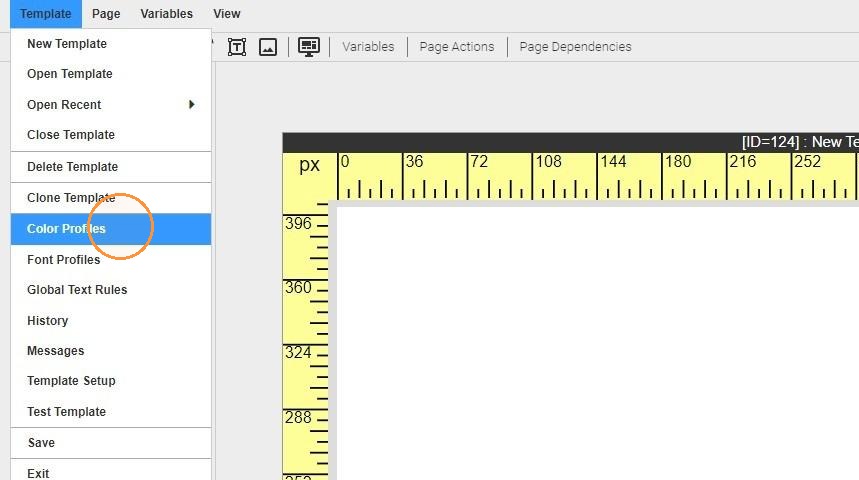The image size is (859, 480).
Task: Click the 360 mark on the vertical ruler
Action: pos(298,288)
